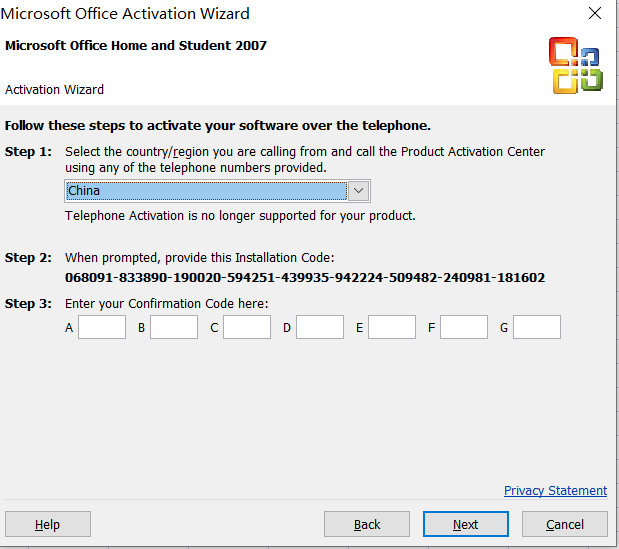Click the 'Step 3:' label
This screenshot has height=549, width=619.
(28, 304)
